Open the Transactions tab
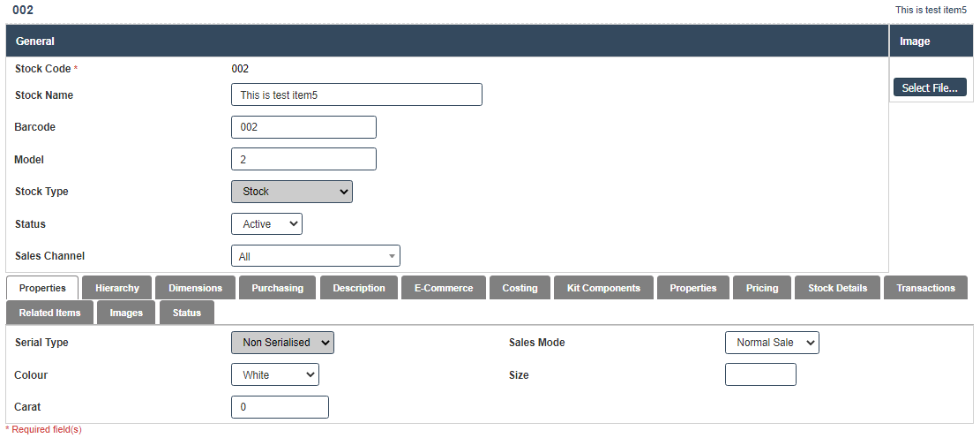980x438 pixels. click(925, 288)
